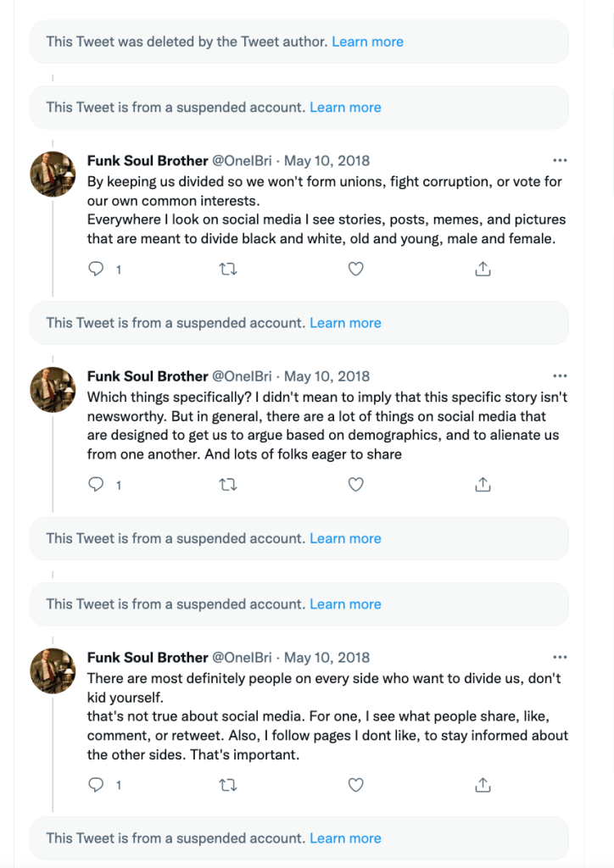
Task: Retweet the 'There are most definitely' tweet
Action: pos(227,785)
